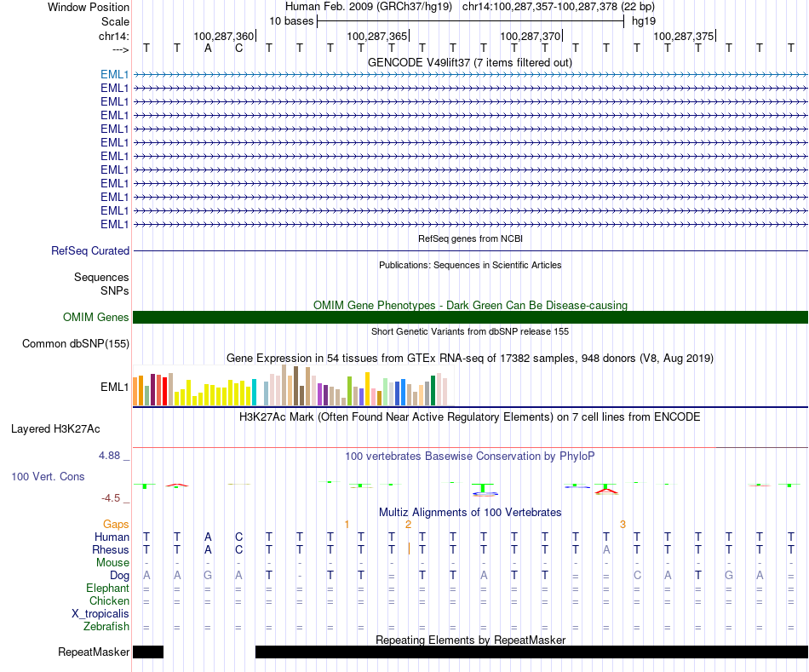Screen dimensions: 809x672
Task: Click the Dog species label
Action: coord(119,576)
